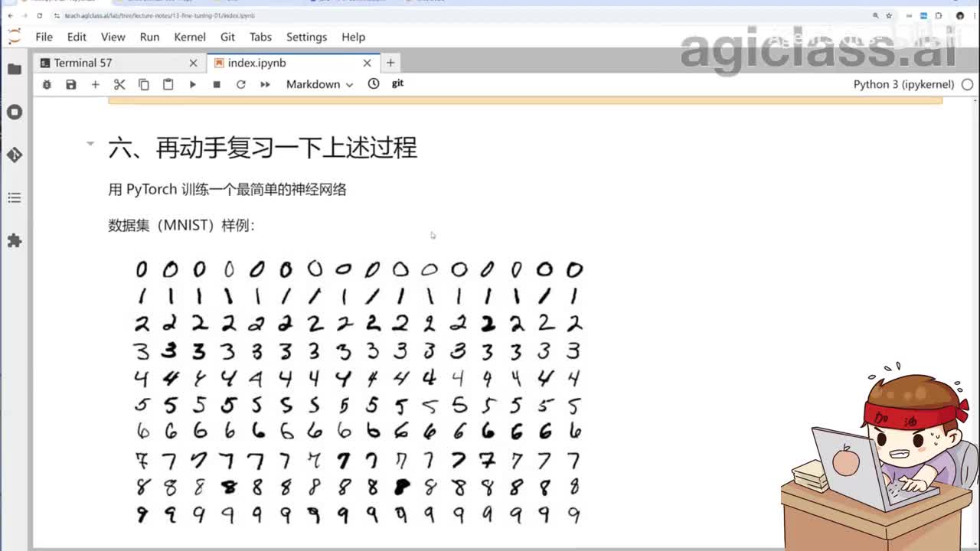This screenshot has width=980, height=551.
Task: Click the text 用 PyTorch 训练一个最简单的神经网络
Action: [227, 189]
